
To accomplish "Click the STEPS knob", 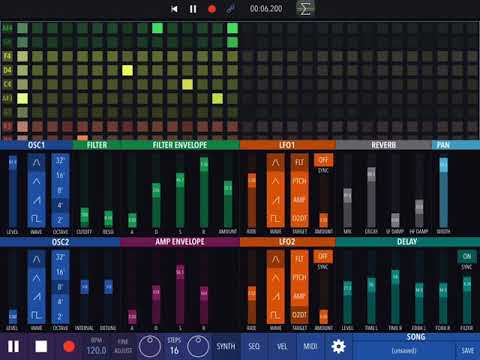I will [198, 346].
